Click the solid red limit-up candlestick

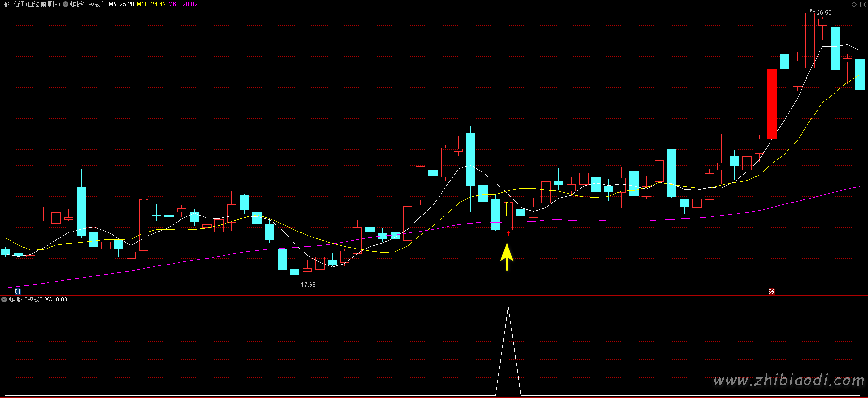pyautogui.click(x=772, y=103)
